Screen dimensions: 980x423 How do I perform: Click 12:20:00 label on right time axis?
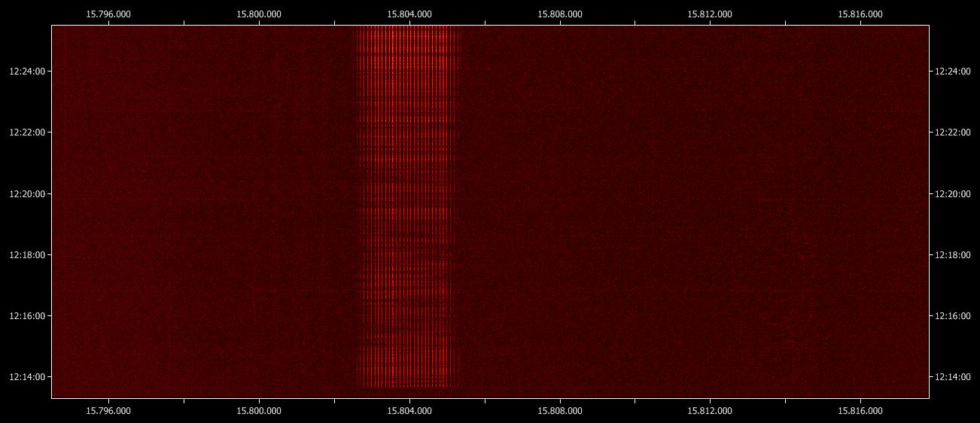(x=952, y=193)
